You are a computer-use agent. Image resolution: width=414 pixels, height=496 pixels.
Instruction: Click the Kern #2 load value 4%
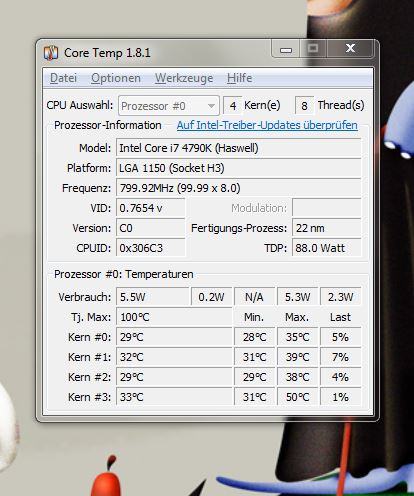pos(341,377)
